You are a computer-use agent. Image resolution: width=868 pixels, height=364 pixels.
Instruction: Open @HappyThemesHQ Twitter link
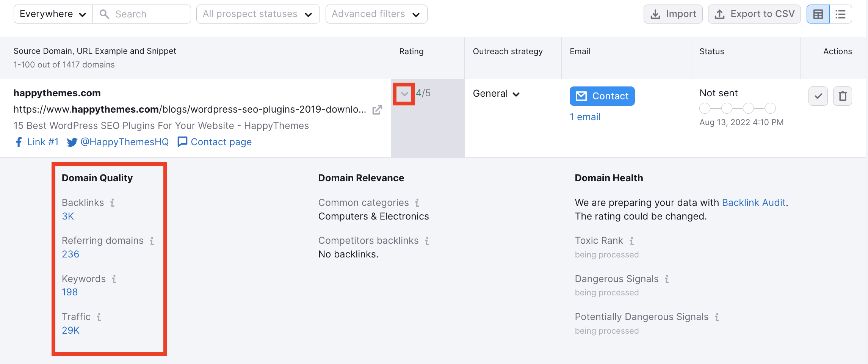point(124,142)
